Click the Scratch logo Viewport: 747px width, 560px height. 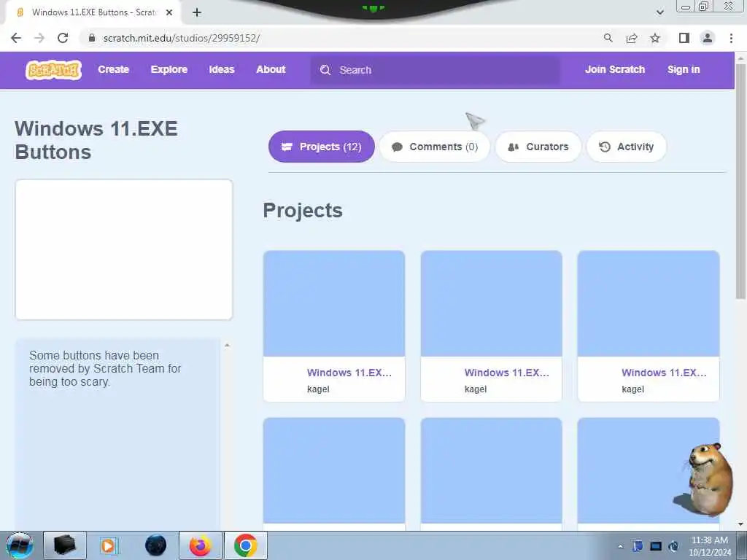[x=53, y=69]
